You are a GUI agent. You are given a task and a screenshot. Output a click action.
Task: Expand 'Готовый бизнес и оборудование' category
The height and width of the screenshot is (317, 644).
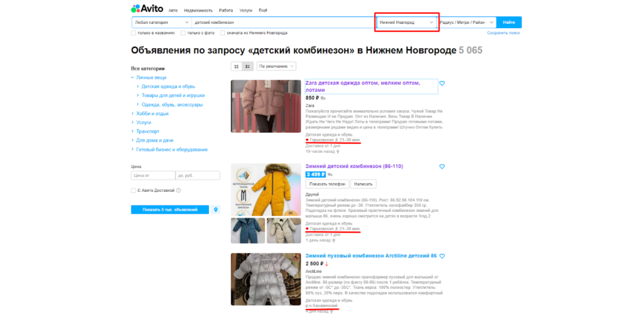click(133, 150)
